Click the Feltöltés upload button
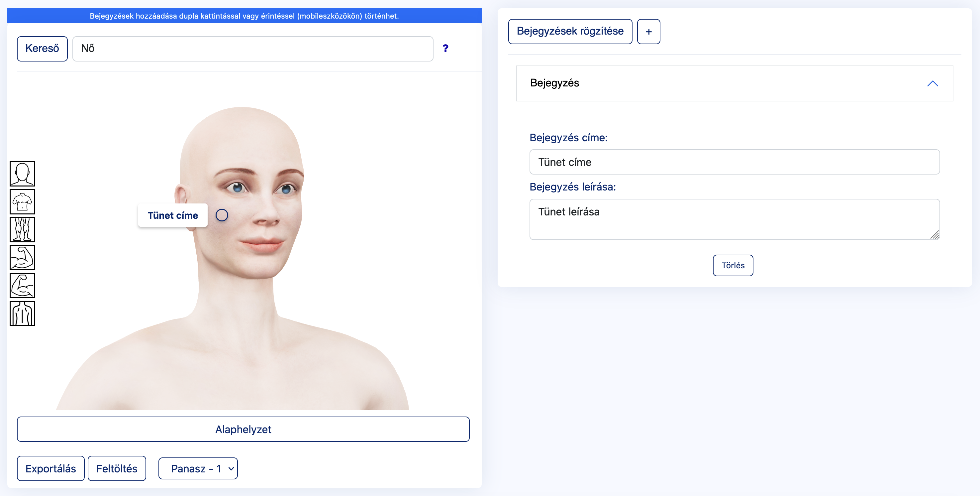This screenshot has height=496, width=980. pyautogui.click(x=117, y=468)
